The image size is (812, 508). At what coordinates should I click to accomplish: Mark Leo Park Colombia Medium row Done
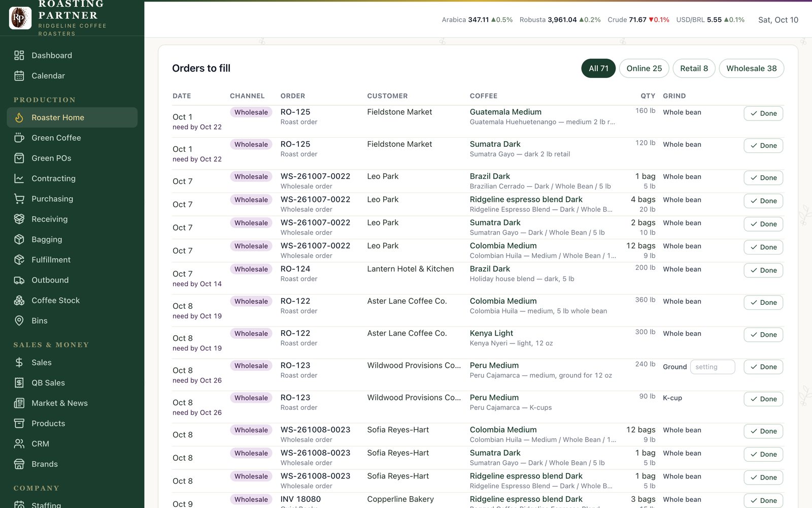pyautogui.click(x=763, y=247)
